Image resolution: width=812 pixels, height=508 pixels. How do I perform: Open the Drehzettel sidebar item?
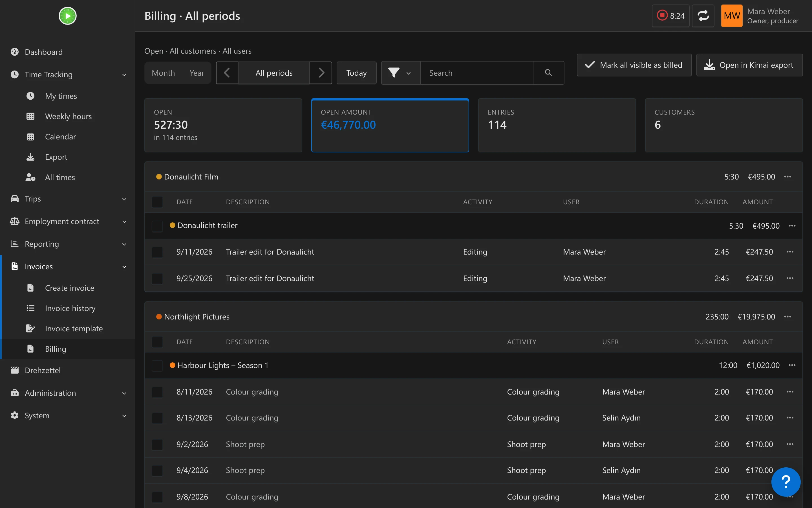click(67, 370)
